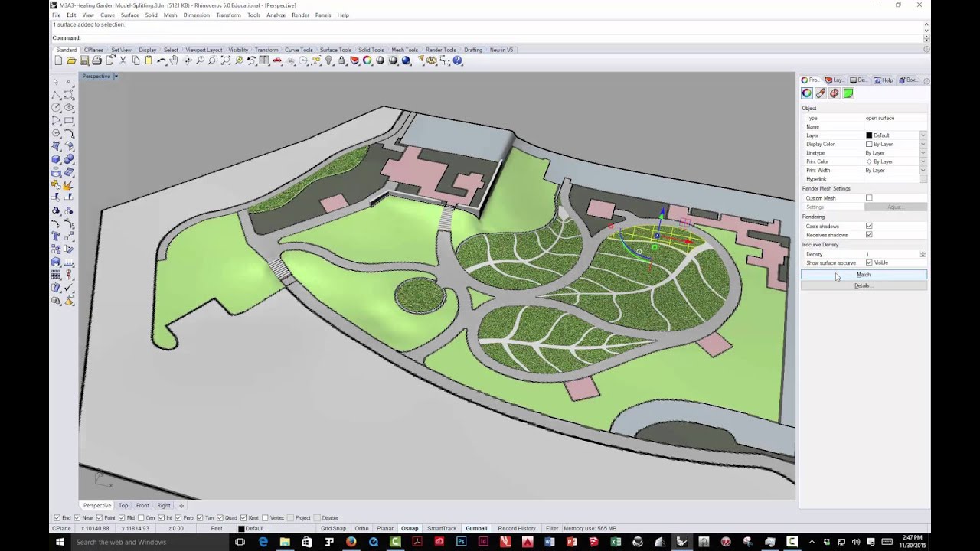Open the Analyze menu
The width and height of the screenshot is (980, 551).
[276, 15]
